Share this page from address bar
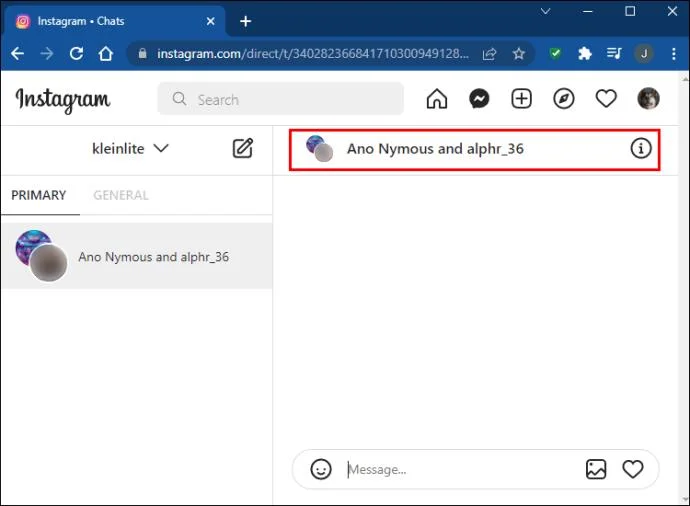 [489, 54]
